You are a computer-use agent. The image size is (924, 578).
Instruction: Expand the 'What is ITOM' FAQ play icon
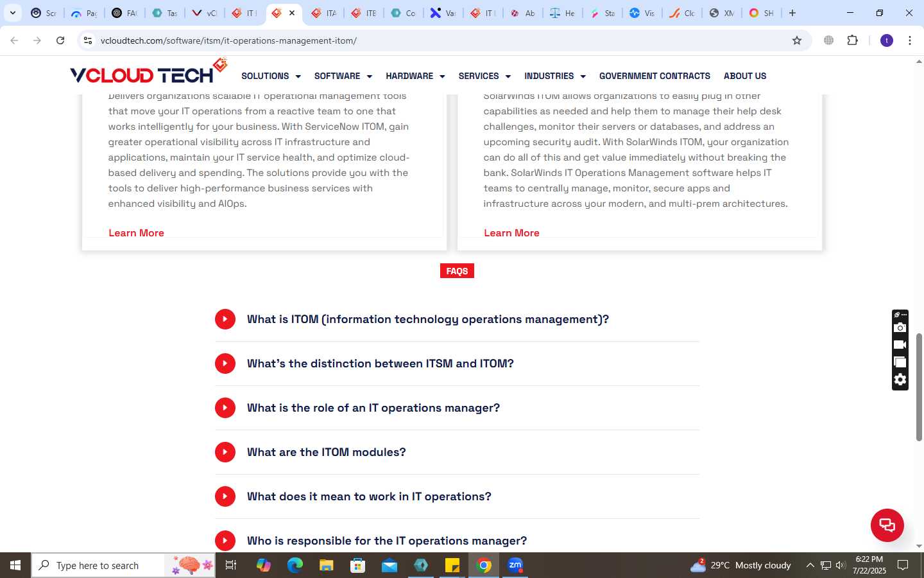[x=225, y=319]
